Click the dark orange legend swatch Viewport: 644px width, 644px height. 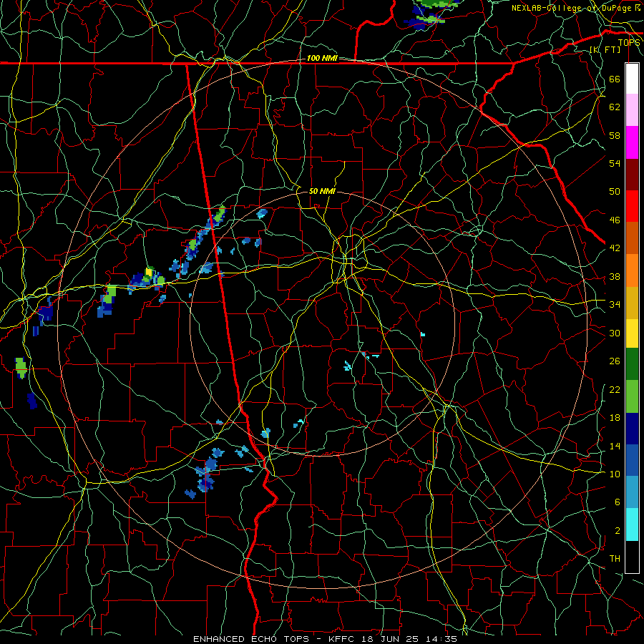pyautogui.click(x=632, y=238)
